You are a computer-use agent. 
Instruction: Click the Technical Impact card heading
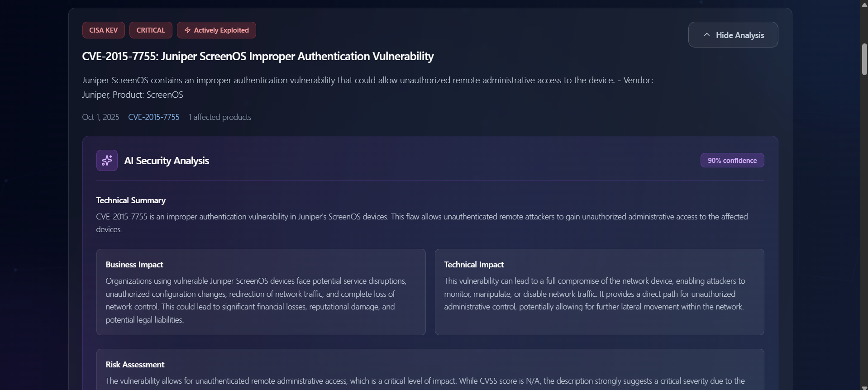[x=474, y=265]
